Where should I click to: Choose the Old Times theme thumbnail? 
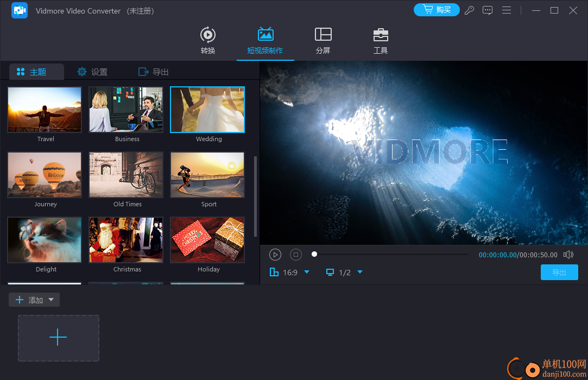pos(126,175)
